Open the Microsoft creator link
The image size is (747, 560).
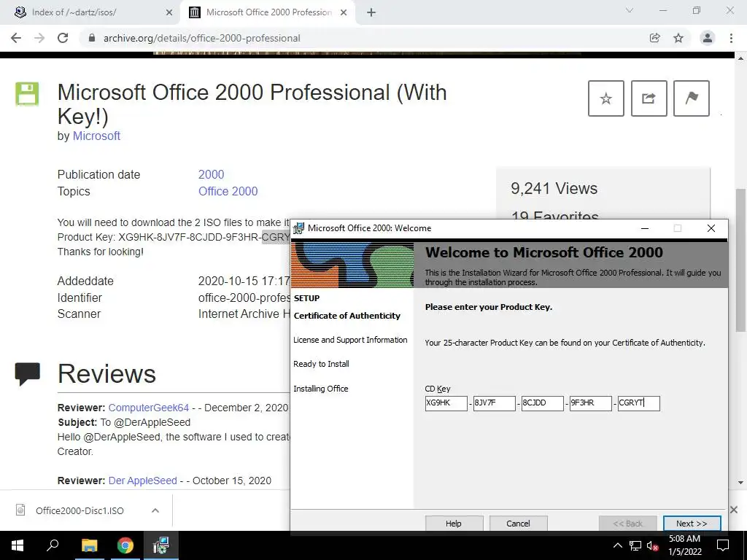point(96,136)
